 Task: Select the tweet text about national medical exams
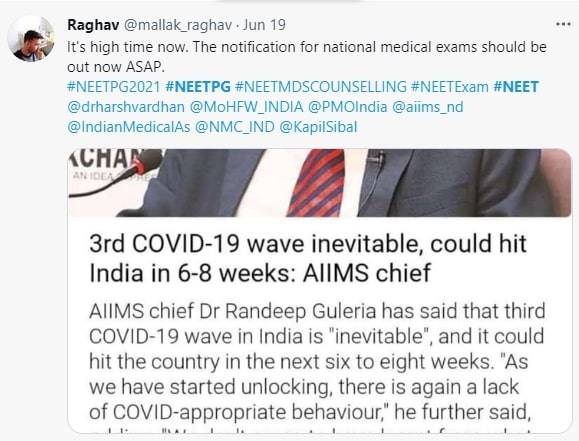coord(306,57)
